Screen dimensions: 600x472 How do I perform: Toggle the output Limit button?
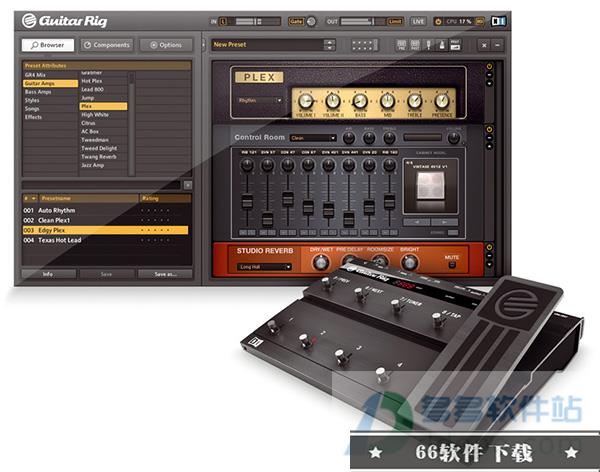[x=395, y=21]
